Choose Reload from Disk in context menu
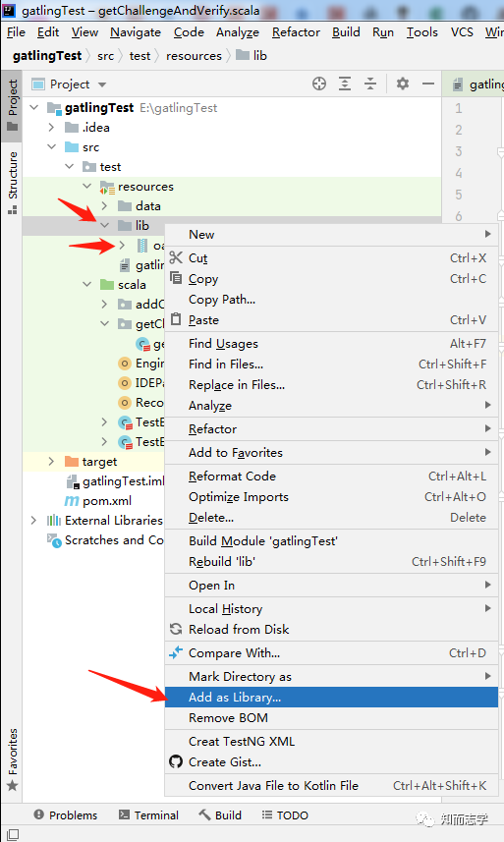Image resolution: width=504 pixels, height=842 pixels. coord(239,630)
